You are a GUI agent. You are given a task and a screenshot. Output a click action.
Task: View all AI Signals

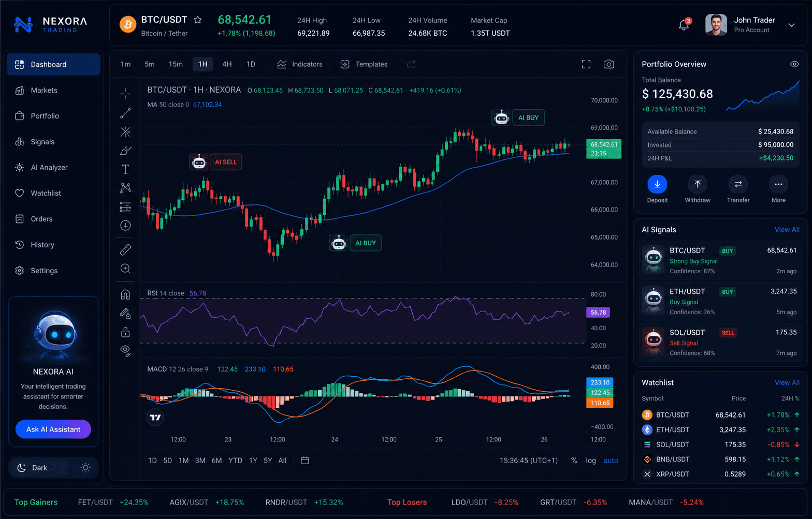pos(787,230)
